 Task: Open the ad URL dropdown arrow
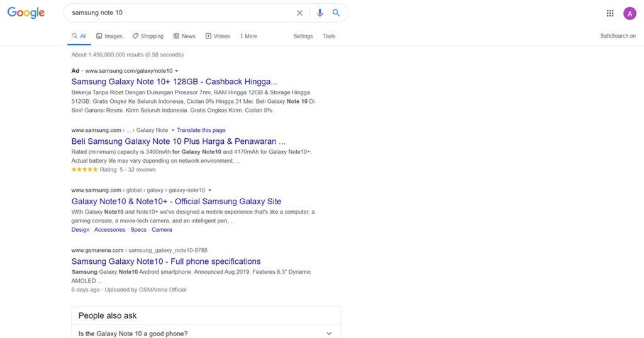(x=177, y=71)
